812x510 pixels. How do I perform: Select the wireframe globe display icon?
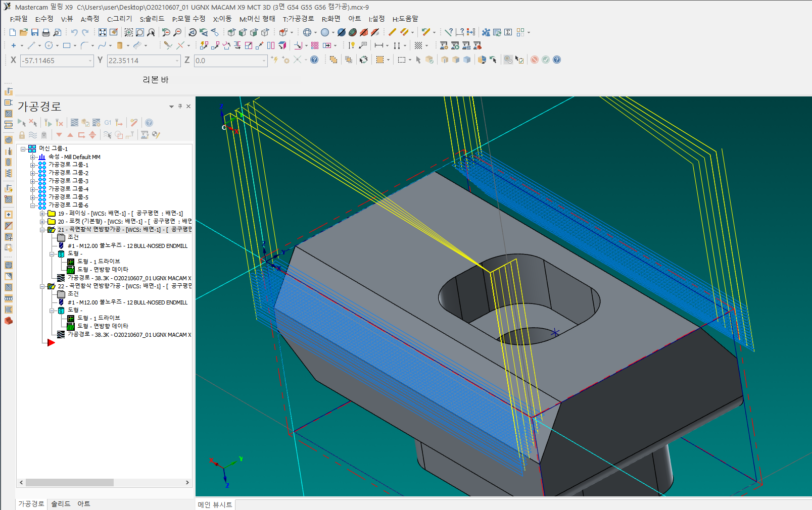pyautogui.click(x=307, y=32)
